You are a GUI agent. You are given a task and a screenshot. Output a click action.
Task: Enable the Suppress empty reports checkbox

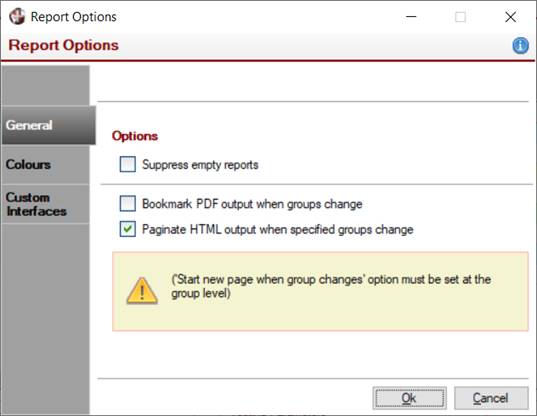pos(127,164)
